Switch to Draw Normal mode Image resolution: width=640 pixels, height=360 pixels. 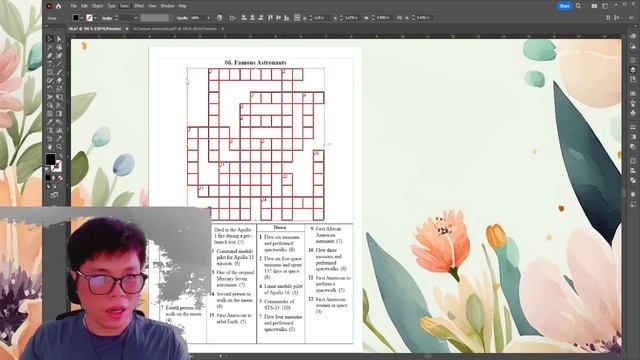pos(48,187)
